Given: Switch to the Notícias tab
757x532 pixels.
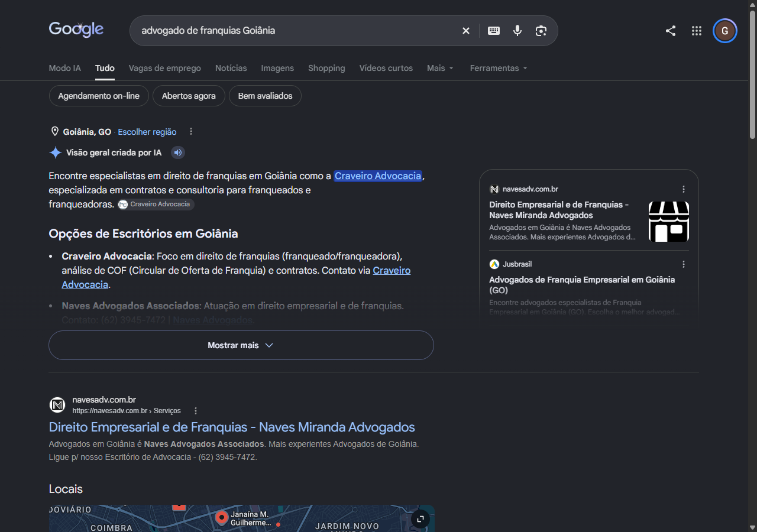Looking at the screenshot, I should 231,68.
